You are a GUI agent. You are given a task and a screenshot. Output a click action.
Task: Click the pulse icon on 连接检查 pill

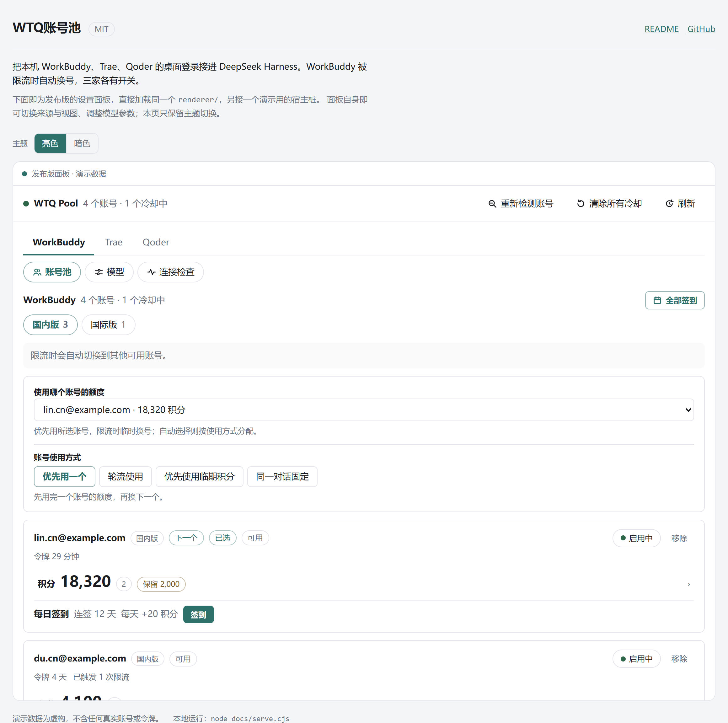[x=152, y=272]
